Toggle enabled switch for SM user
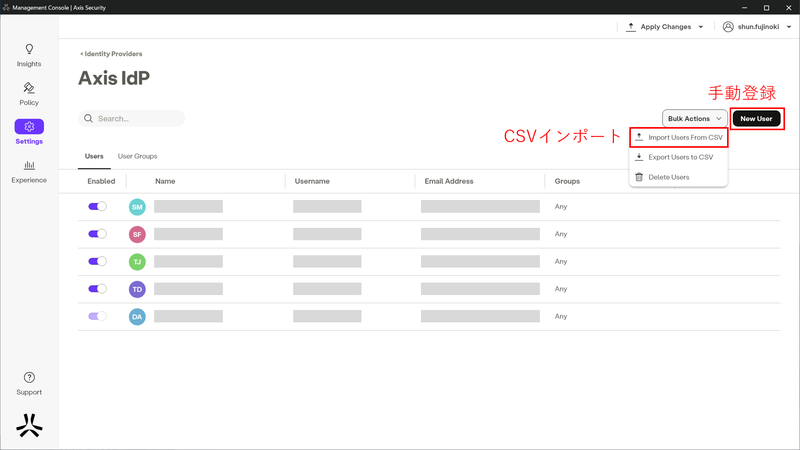 coord(97,207)
